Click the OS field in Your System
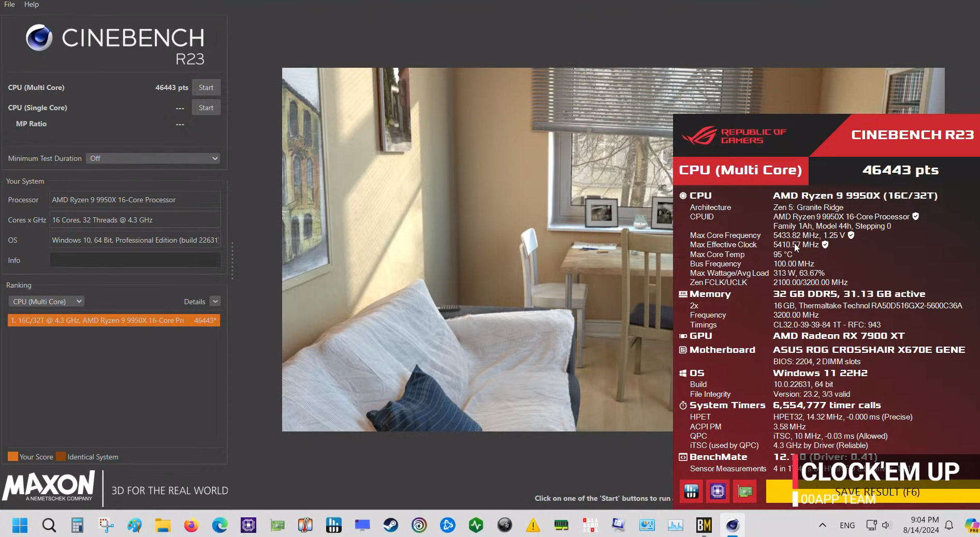The width and height of the screenshot is (980, 537). 135,240
